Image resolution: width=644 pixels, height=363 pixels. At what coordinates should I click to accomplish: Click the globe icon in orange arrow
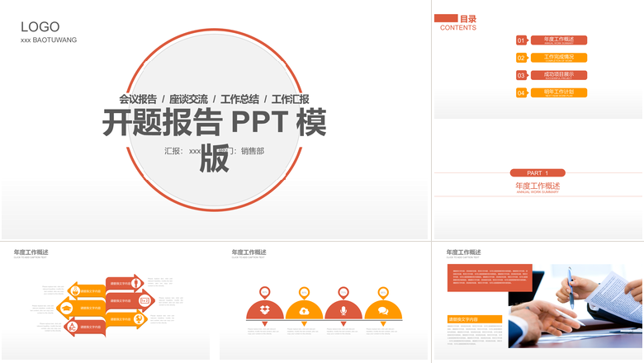140,318
